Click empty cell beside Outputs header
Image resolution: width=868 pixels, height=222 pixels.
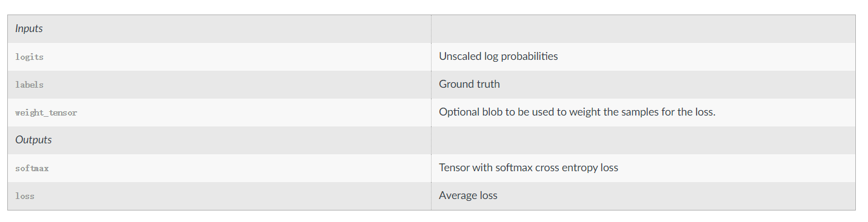coord(643,140)
